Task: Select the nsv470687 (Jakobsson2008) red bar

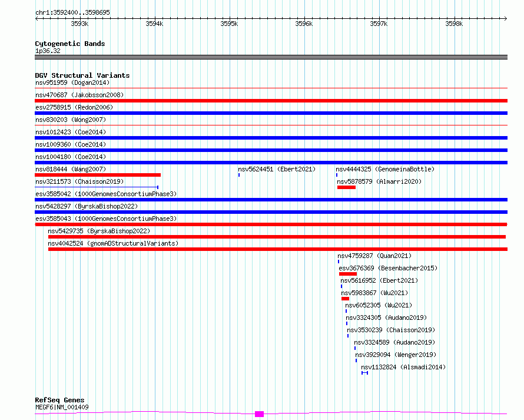Action: (x=271, y=101)
